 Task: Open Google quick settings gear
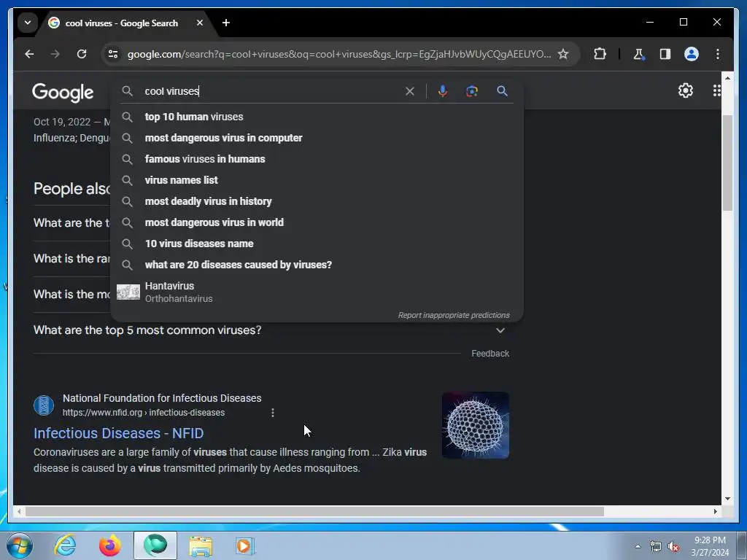pos(685,90)
